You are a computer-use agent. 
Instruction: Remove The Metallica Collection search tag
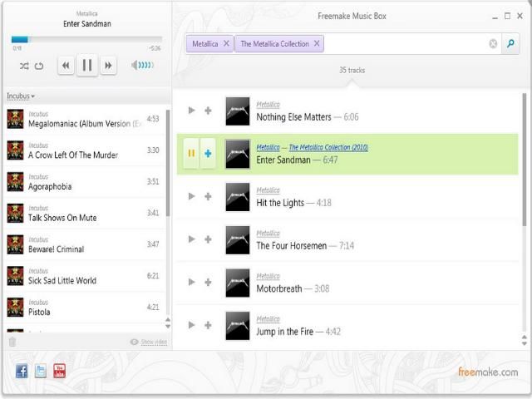[317, 44]
